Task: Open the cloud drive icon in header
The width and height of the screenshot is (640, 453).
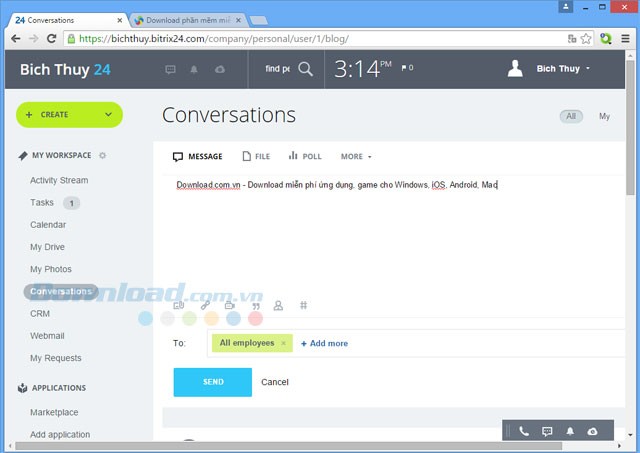Action: (220, 69)
